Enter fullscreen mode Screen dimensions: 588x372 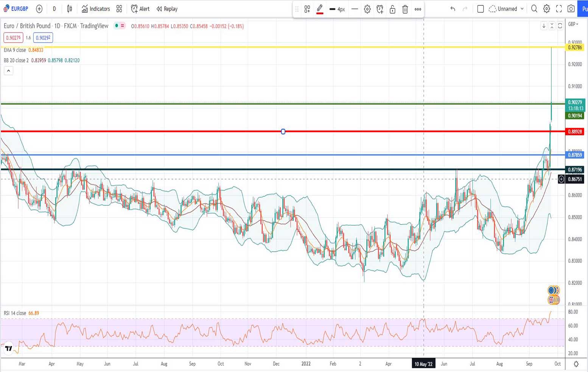[559, 9]
